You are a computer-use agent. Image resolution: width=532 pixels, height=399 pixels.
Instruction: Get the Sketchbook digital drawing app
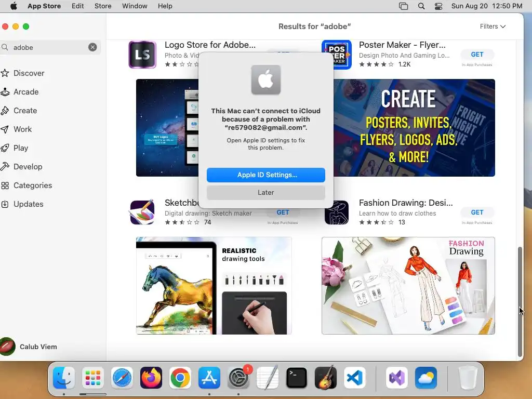pyautogui.click(x=283, y=212)
